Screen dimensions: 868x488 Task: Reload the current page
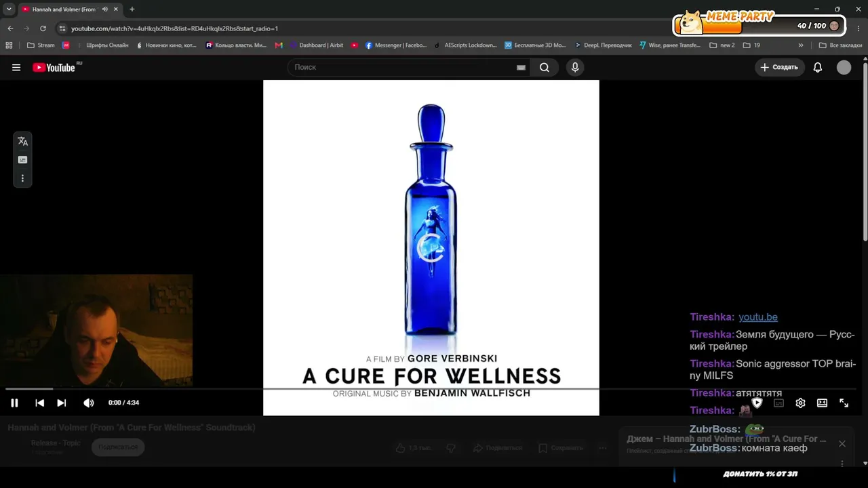pyautogui.click(x=43, y=28)
